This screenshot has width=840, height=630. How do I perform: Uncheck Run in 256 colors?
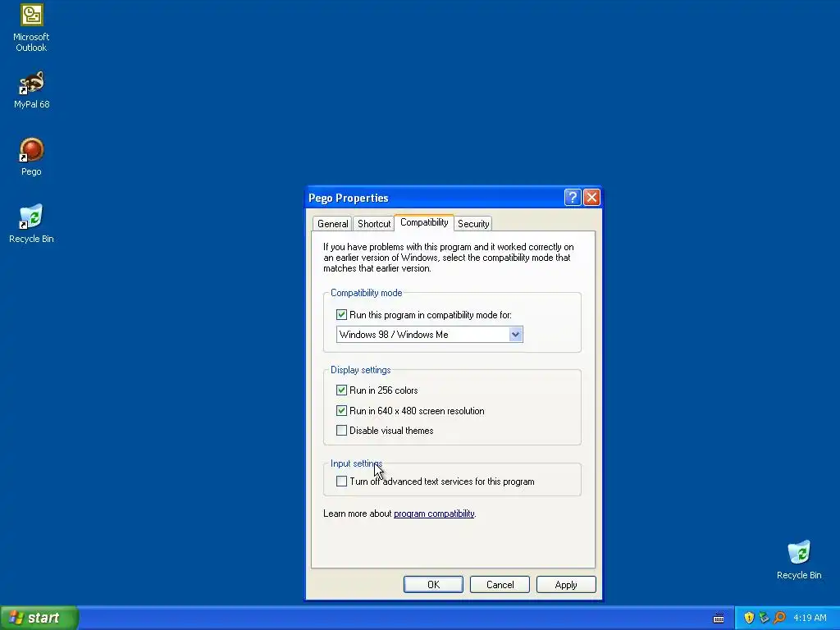pos(341,390)
